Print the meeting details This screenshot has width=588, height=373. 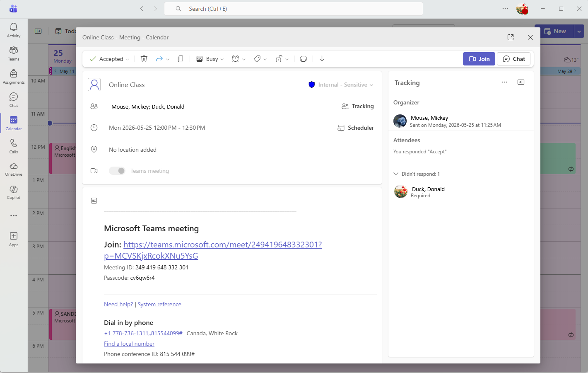coord(303,59)
